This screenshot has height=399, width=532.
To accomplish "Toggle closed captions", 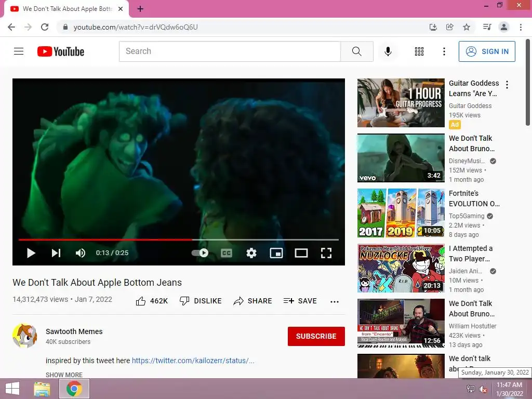I will (x=227, y=253).
